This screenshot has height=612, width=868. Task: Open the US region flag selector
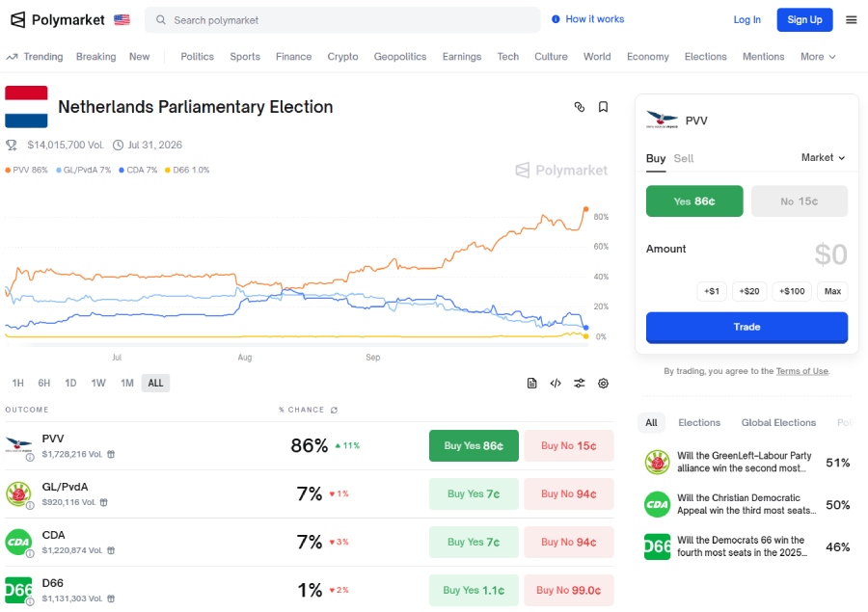click(x=122, y=19)
